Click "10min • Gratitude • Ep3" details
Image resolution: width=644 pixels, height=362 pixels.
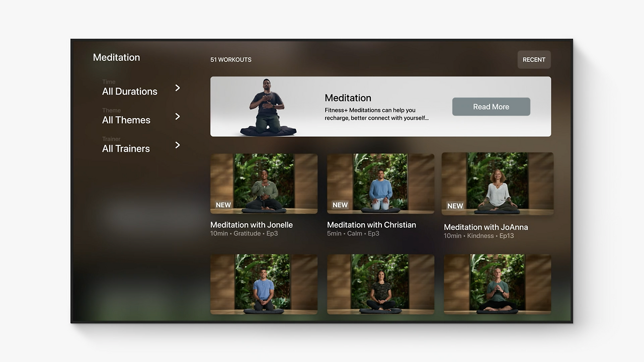coord(244,233)
